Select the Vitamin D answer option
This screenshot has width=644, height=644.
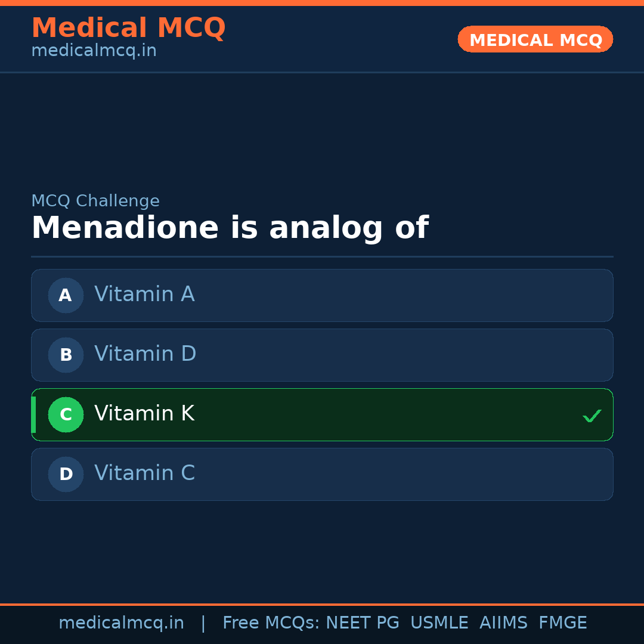[322, 355]
